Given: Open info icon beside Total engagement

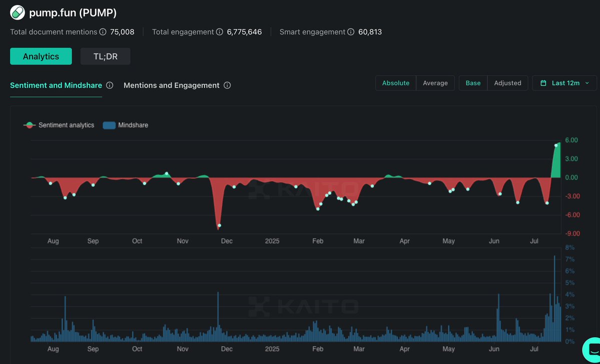Looking at the screenshot, I should pos(219,31).
